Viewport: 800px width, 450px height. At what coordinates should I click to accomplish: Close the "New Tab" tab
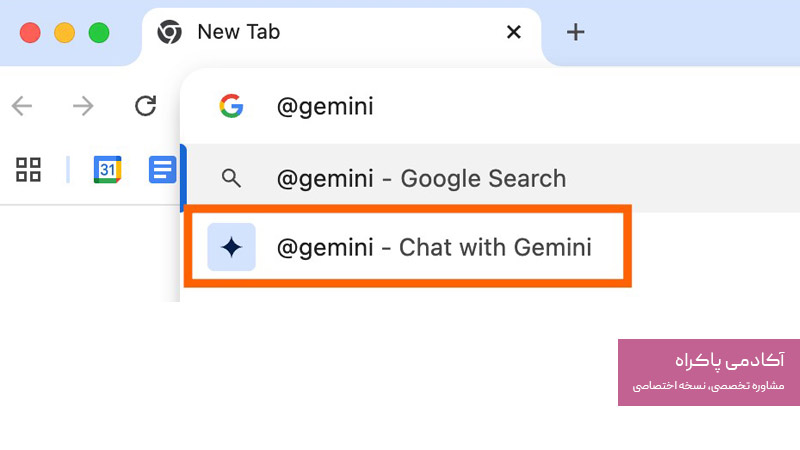(514, 32)
